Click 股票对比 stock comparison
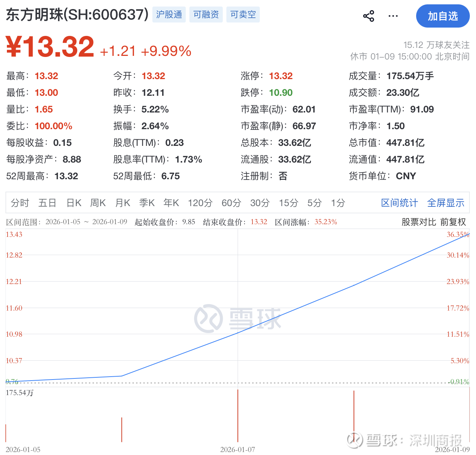The image size is (476, 455). [x=419, y=222]
